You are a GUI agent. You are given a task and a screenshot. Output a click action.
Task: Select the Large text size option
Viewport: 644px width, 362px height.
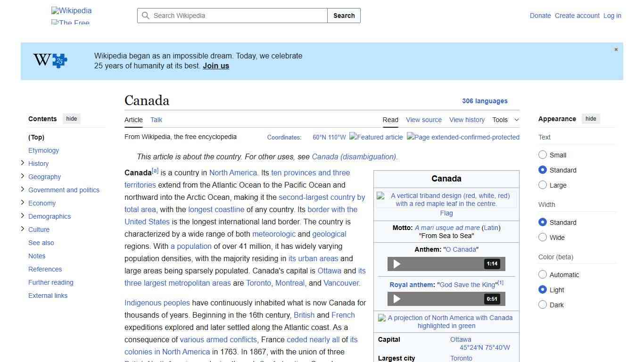543,185
